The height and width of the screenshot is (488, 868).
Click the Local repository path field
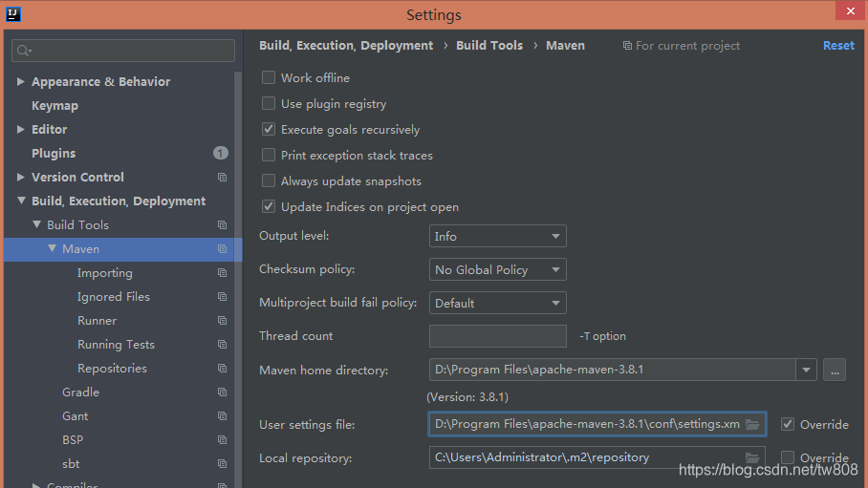597,457
